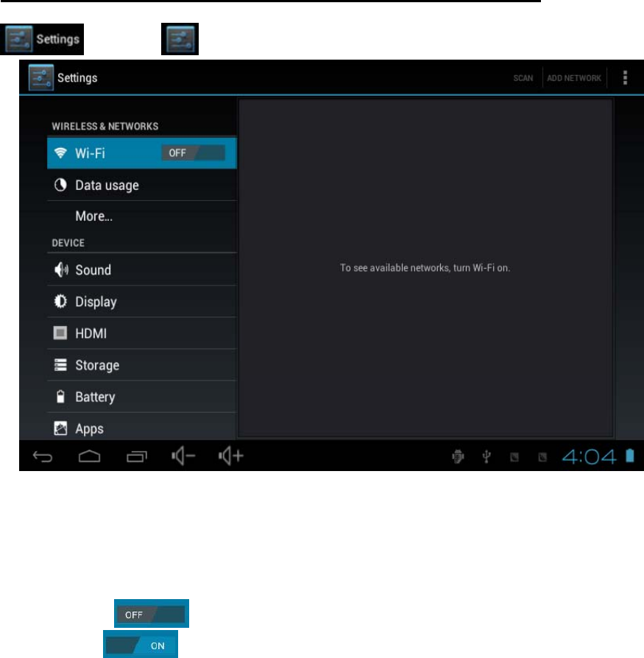This screenshot has width=644, height=658.
Task: Click the Battery icon in settings list
Action: 60,397
